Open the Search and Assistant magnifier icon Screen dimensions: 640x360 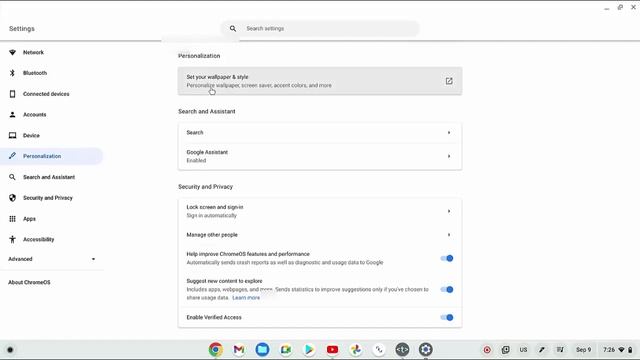tap(12, 177)
